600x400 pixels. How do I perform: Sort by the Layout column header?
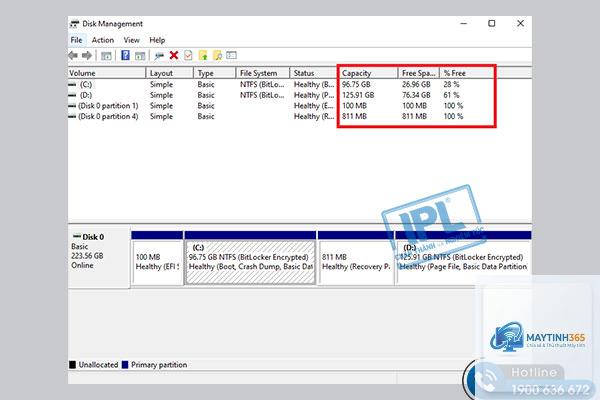(170, 73)
